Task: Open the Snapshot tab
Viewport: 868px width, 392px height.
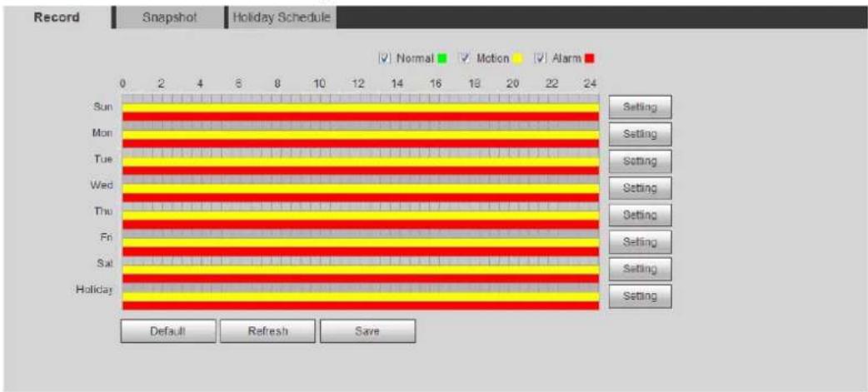Action: 169,17
